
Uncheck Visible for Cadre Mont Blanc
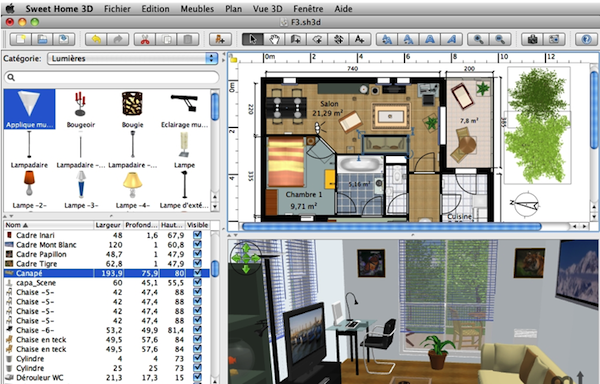(x=197, y=244)
